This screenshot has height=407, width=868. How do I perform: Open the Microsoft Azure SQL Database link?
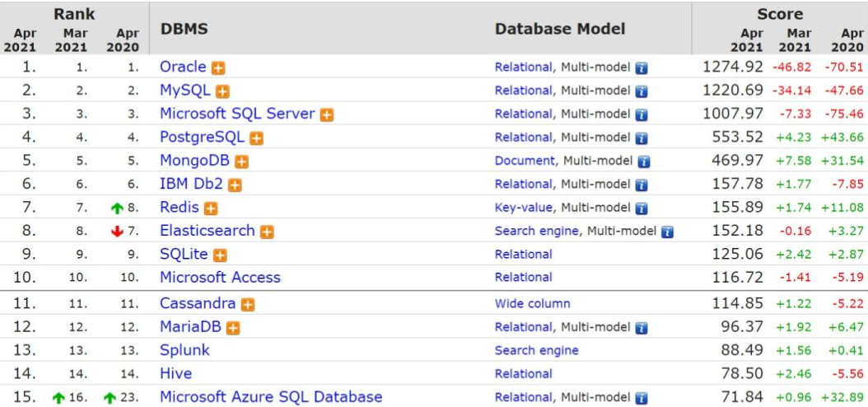(271, 397)
